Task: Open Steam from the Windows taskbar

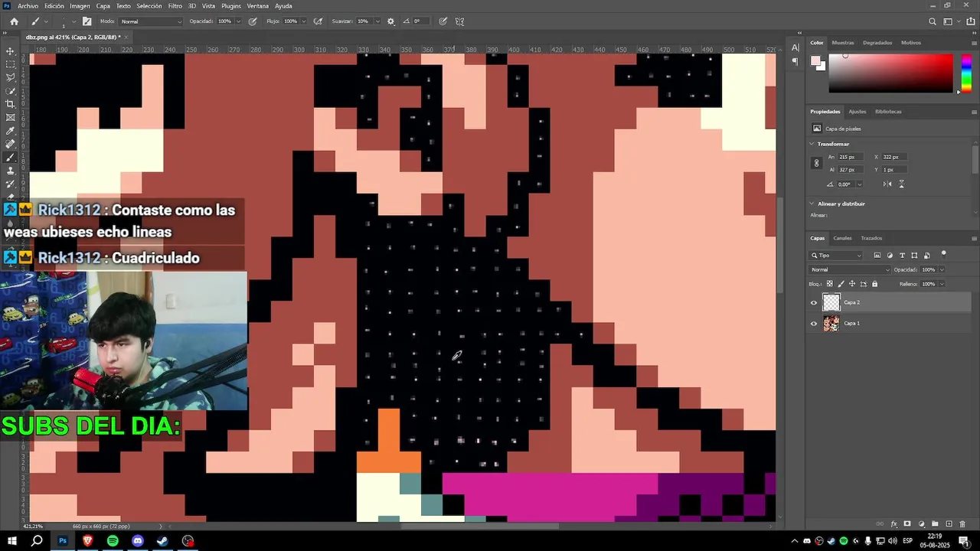Action: (163, 541)
